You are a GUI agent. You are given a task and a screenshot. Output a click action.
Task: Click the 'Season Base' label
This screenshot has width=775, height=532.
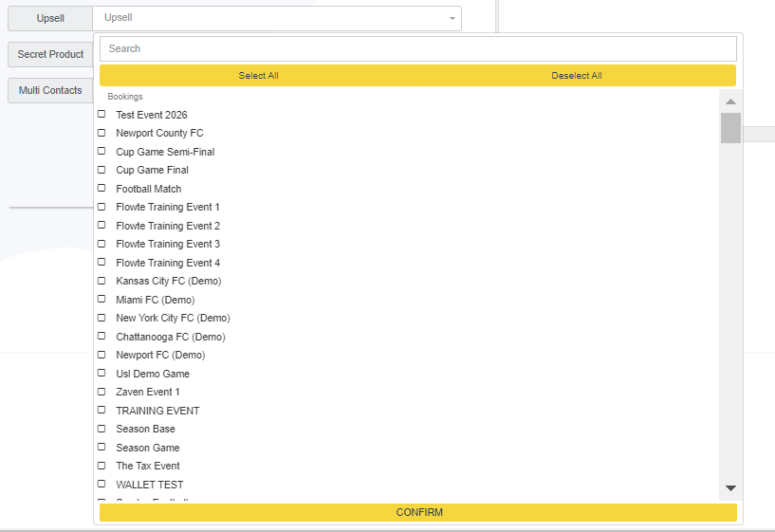coord(146,430)
